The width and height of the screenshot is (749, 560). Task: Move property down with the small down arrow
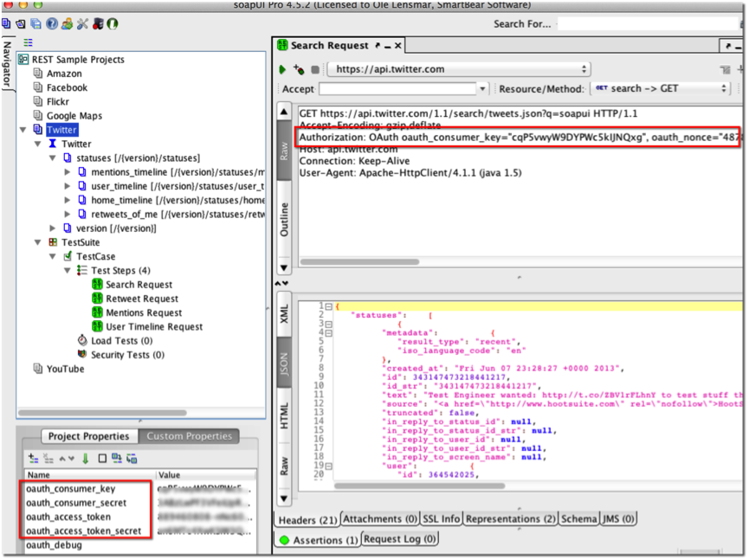coord(71,459)
